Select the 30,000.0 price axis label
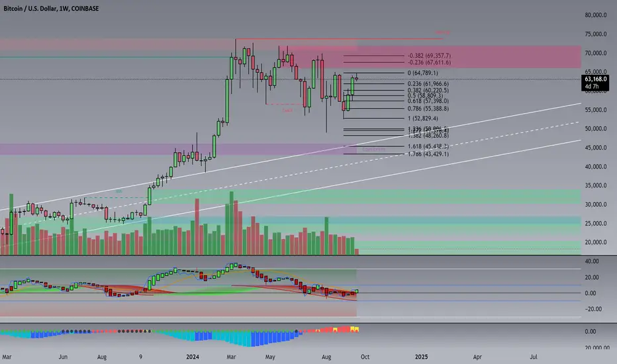This screenshot has height=364, width=617. [595, 205]
